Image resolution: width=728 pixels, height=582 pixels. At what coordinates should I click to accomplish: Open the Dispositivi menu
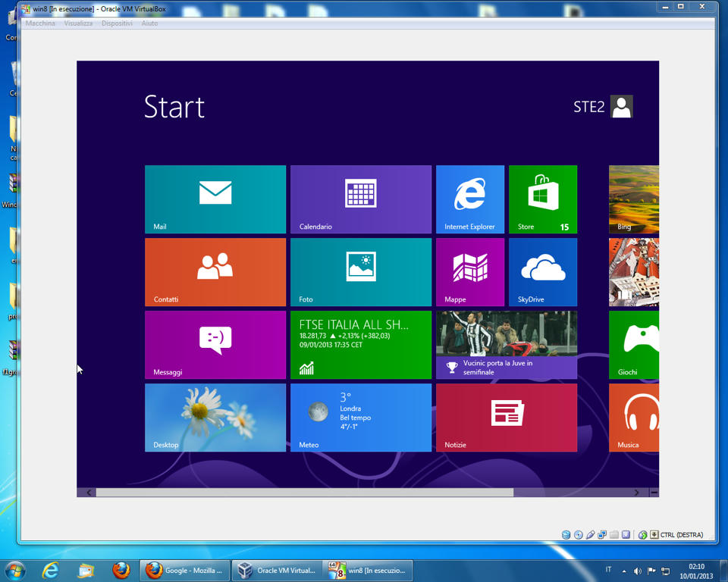pos(117,23)
